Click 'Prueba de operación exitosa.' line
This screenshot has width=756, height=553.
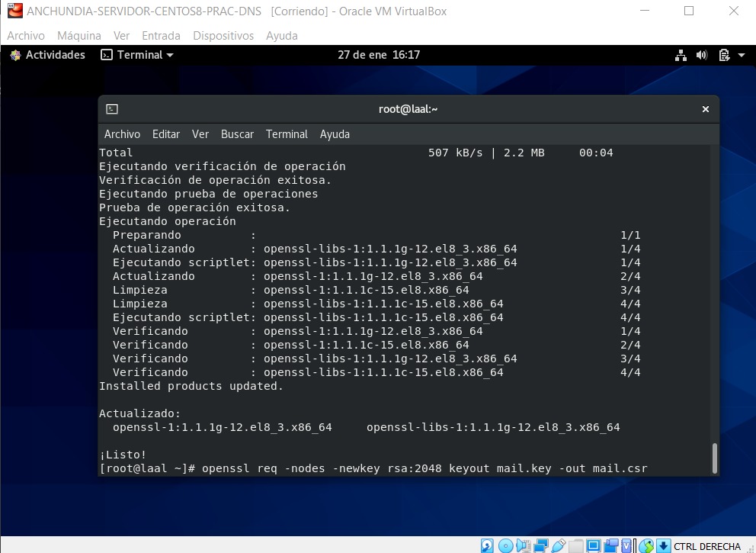tap(195, 207)
